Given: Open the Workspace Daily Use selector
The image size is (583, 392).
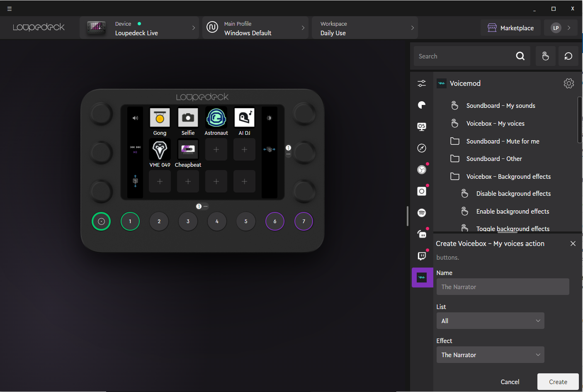Looking at the screenshot, I should coord(364,28).
